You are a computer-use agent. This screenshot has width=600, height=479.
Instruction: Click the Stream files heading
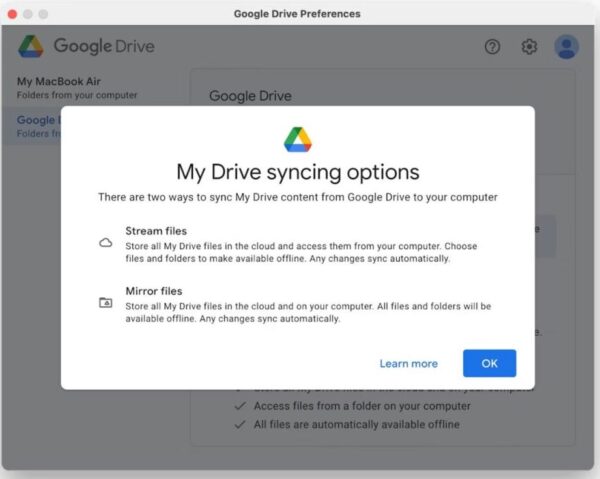point(156,231)
